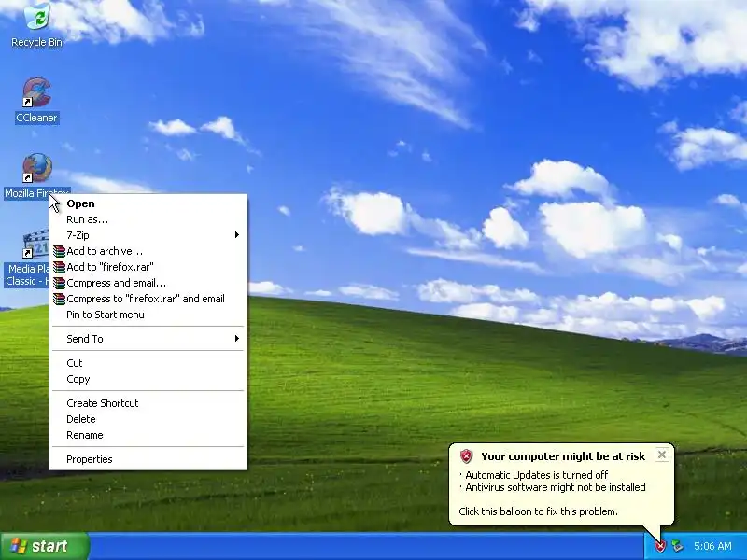Expand the 7-Zip submenu

click(148, 235)
